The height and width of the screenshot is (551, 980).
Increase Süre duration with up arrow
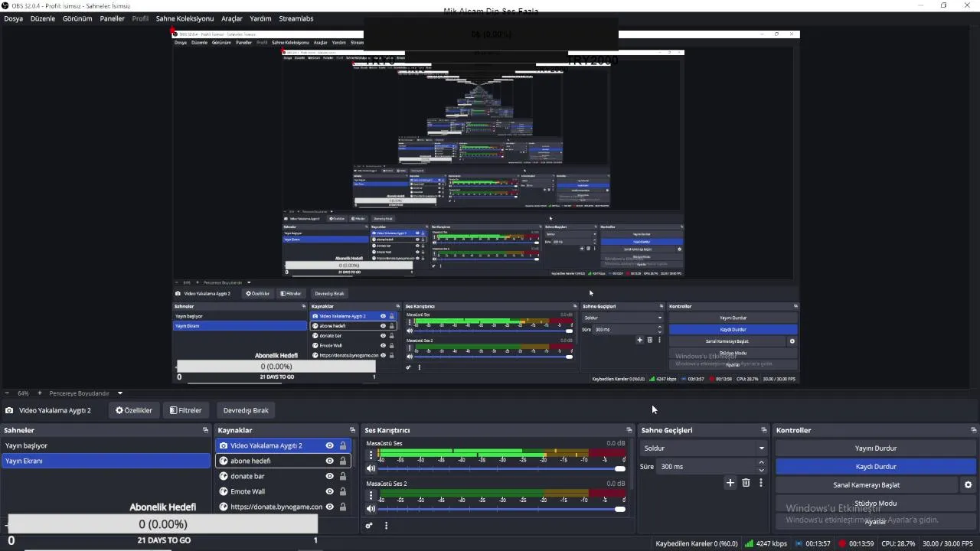pos(761,463)
